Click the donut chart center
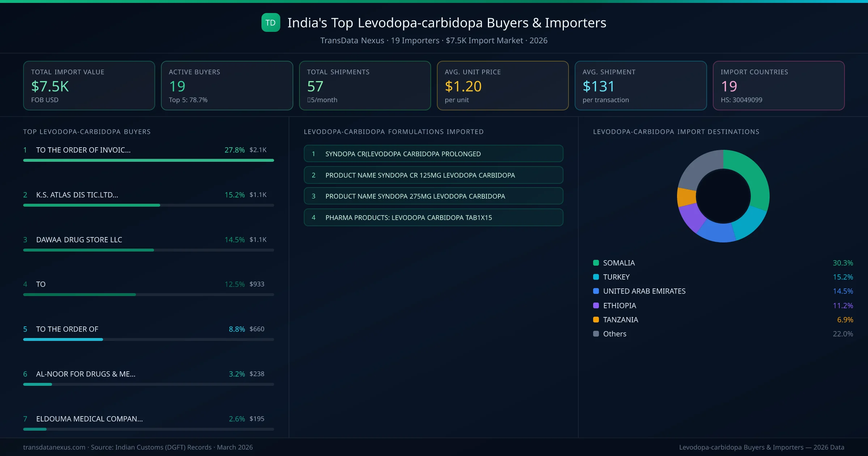The image size is (868, 456). (723, 196)
